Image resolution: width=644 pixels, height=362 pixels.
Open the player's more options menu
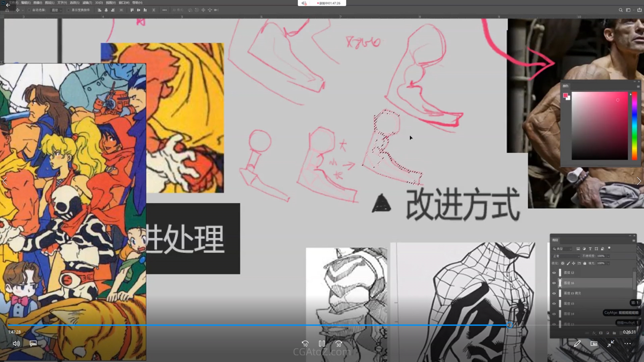tap(627, 344)
